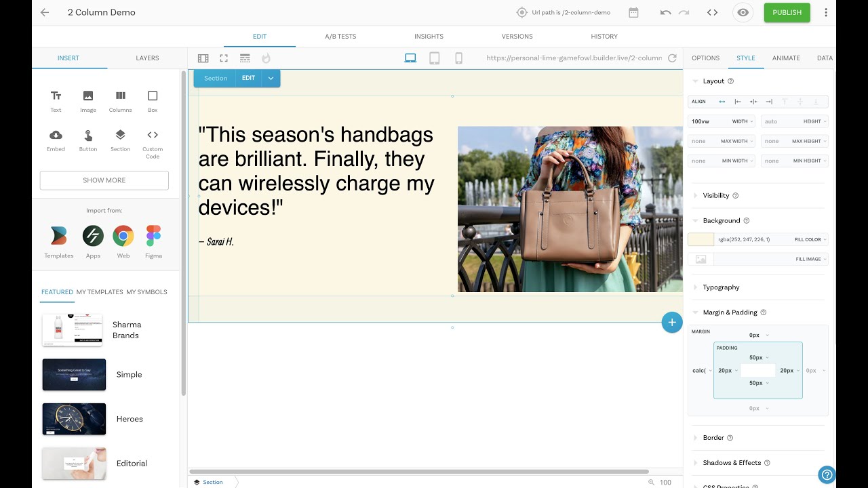Choose a fill image thumbnail
The width and height of the screenshot is (868, 488).
click(x=701, y=259)
